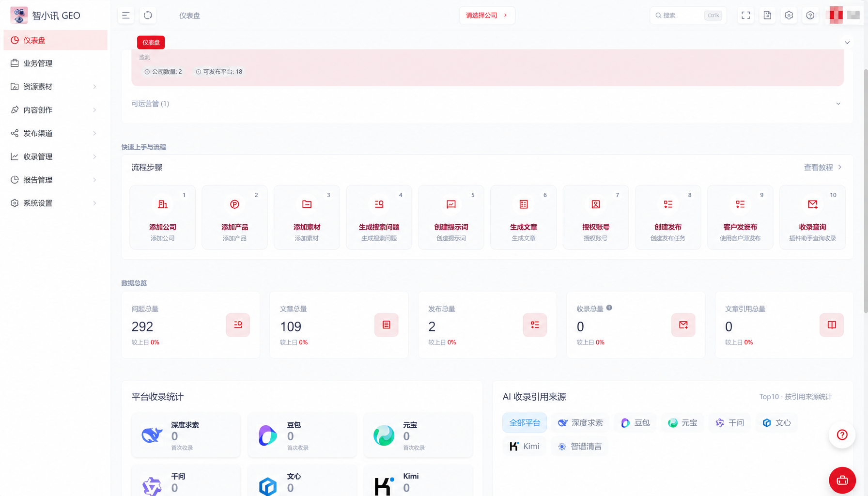868x496 pixels.
Task: Refresh the page using the reload icon
Action: coord(148,15)
